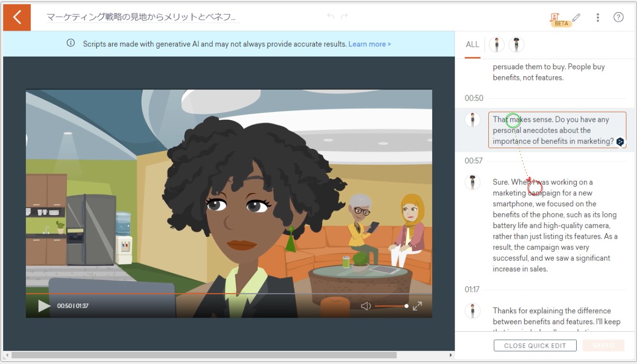Image resolution: width=637 pixels, height=364 pixels.
Task: Open the three-dot options menu
Action: click(x=597, y=17)
